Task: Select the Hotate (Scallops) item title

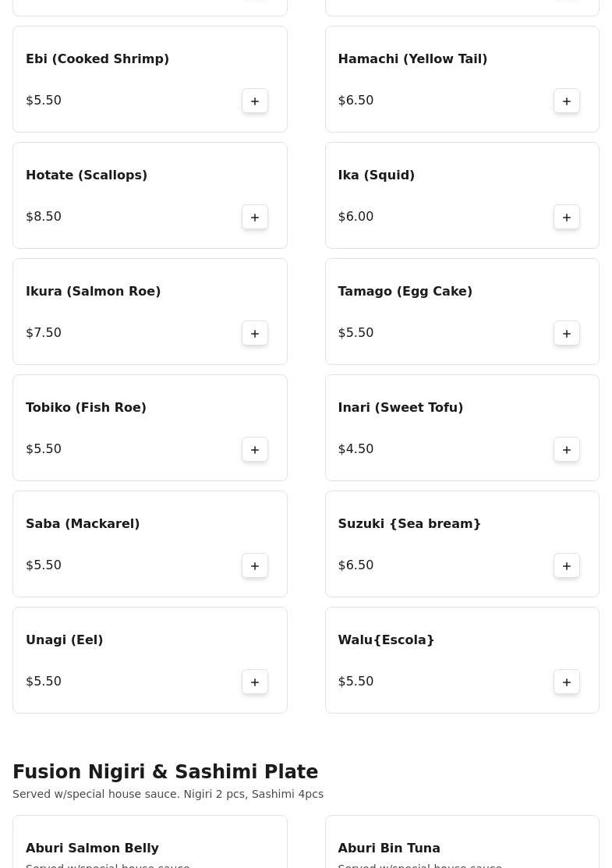Action: [87, 175]
